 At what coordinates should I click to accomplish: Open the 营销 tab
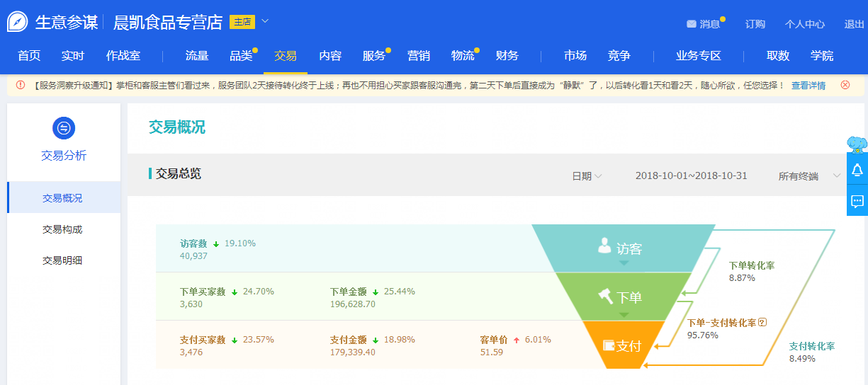pos(419,55)
